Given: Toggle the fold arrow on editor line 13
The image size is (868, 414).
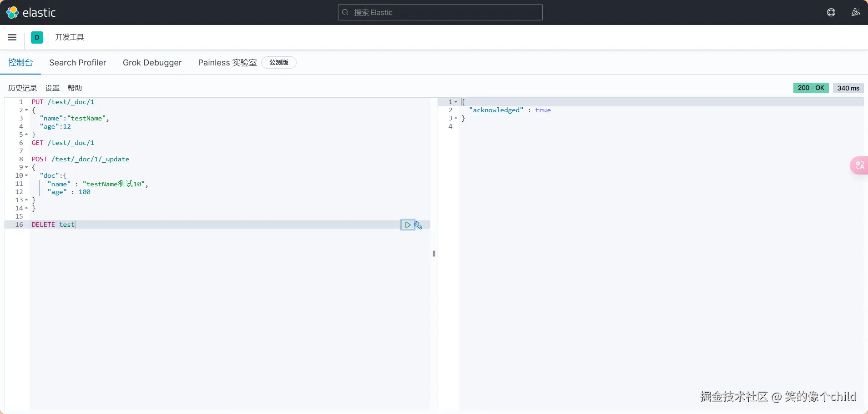Looking at the screenshot, I should pos(26,200).
